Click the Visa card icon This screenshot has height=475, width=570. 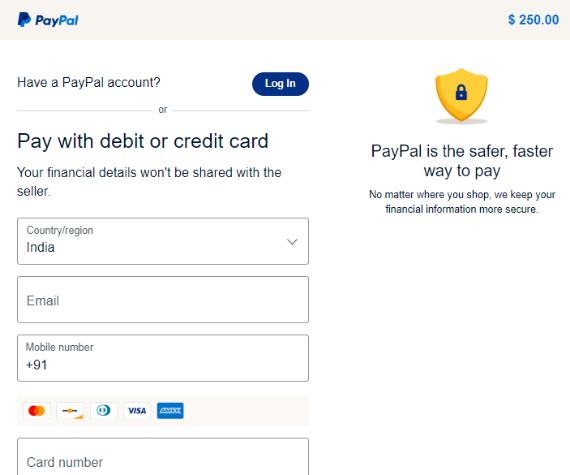(137, 411)
